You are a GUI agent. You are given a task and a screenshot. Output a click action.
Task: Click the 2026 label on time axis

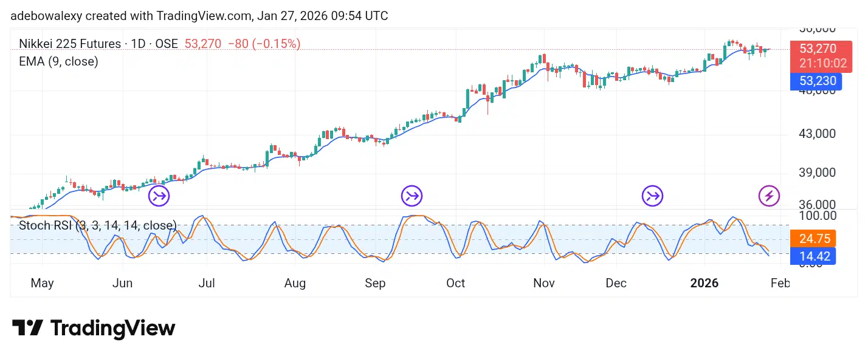(x=704, y=283)
